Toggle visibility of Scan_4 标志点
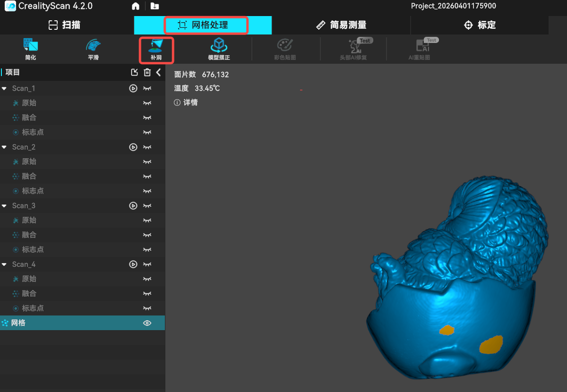This screenshot has width=567, height=392. pyautogui.click(x=147, y=308)
